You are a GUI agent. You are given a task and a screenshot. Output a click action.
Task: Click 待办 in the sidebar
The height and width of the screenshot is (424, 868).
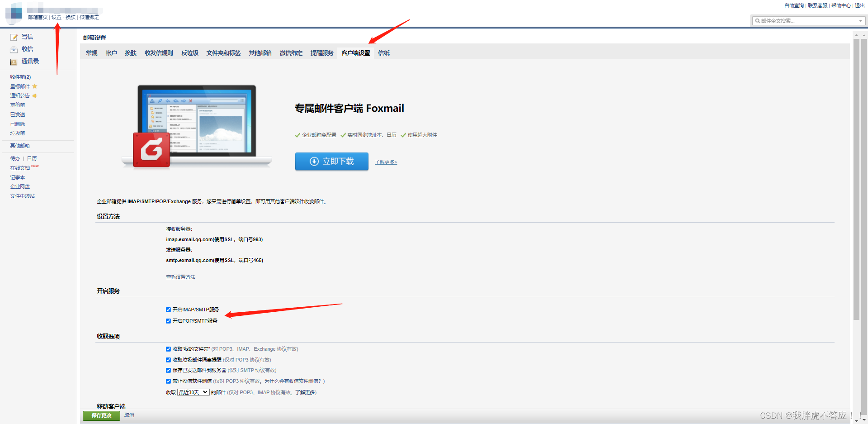[x=15, y=158]
